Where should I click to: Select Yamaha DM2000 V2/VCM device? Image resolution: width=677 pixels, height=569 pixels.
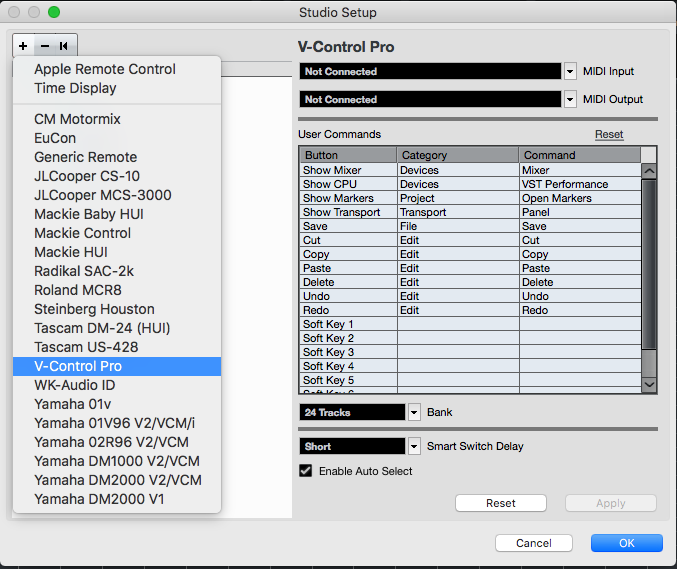pyautogui.click(x=117, y=480)
